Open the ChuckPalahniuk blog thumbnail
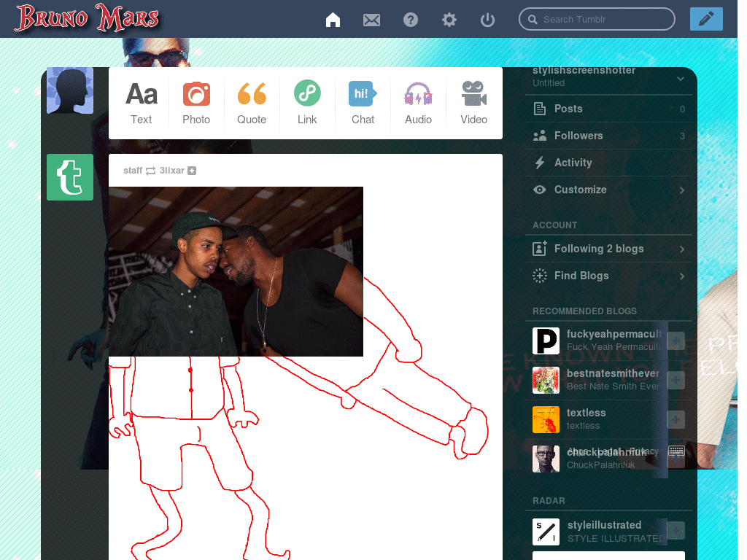Image resolution: width=747 pixels, height=560 pixels. click(x=546, y=459)
